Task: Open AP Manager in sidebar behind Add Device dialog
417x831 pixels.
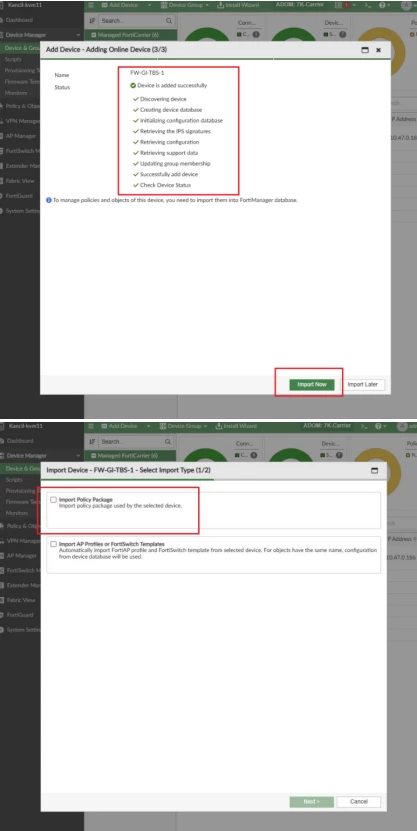Action: point(21,136)
